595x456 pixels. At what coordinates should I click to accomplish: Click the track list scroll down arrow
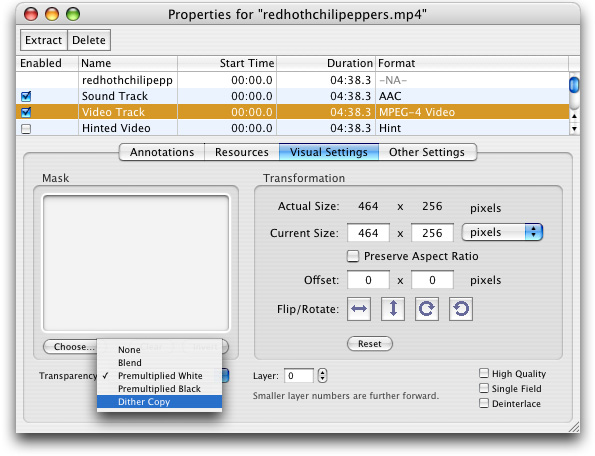click(x=574, y=129)
